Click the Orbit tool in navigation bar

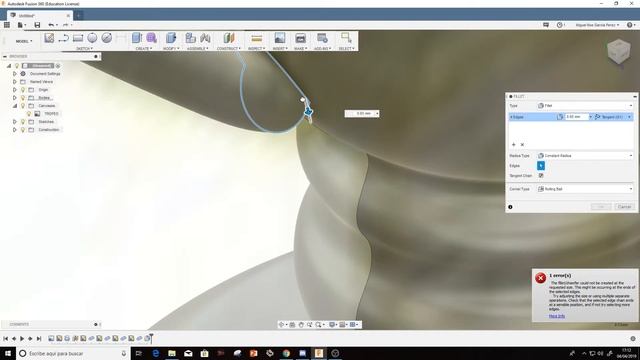(281, 324)
